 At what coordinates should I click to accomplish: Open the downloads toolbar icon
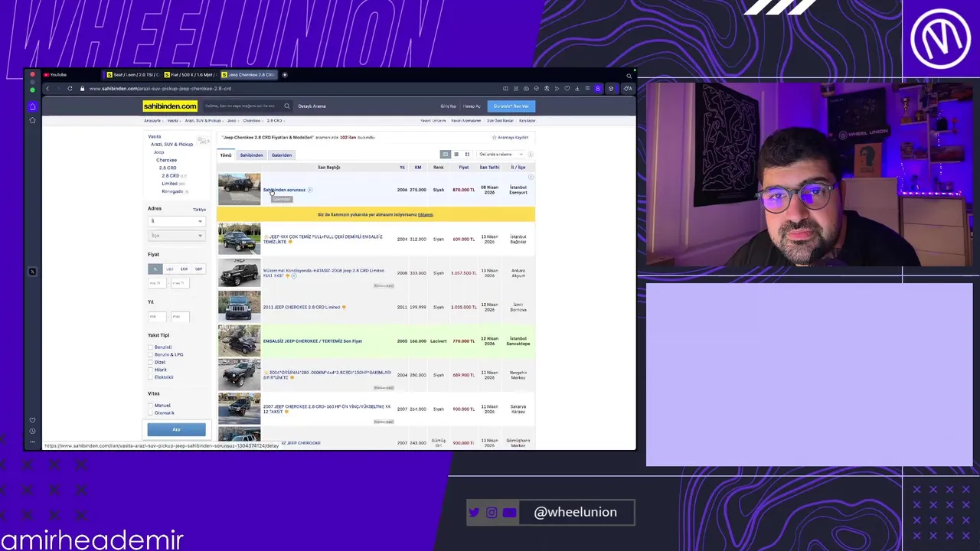(x=577, y=89)
